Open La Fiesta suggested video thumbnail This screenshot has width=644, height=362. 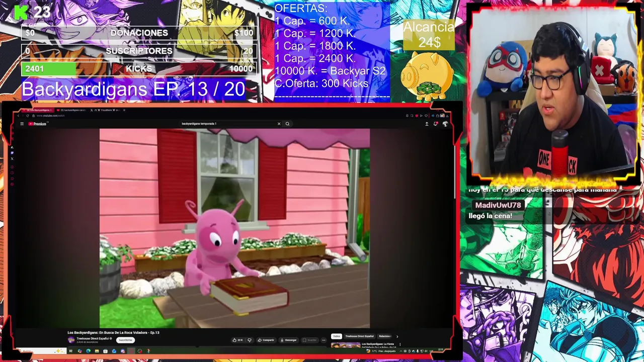click(x=346, y=345)
